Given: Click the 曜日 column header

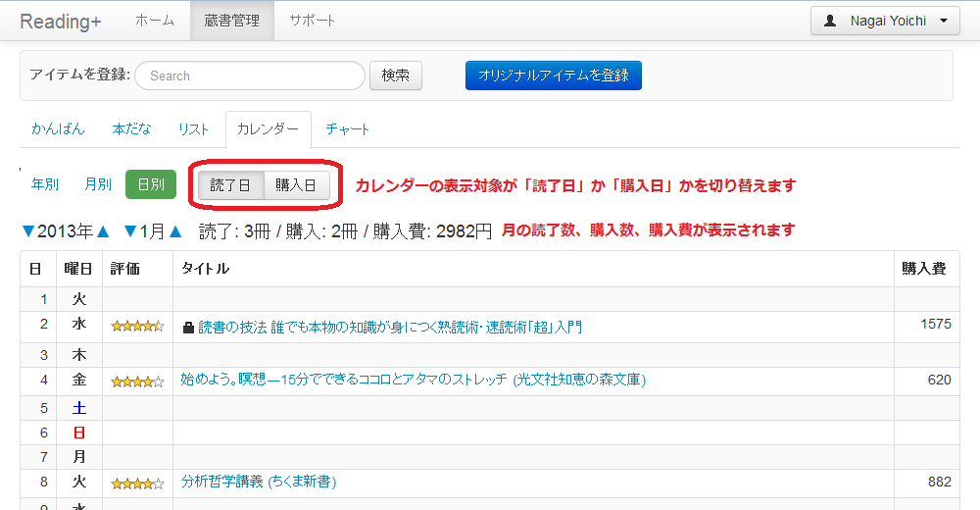Looking at the screenshot, I should (x=78, y=269).
